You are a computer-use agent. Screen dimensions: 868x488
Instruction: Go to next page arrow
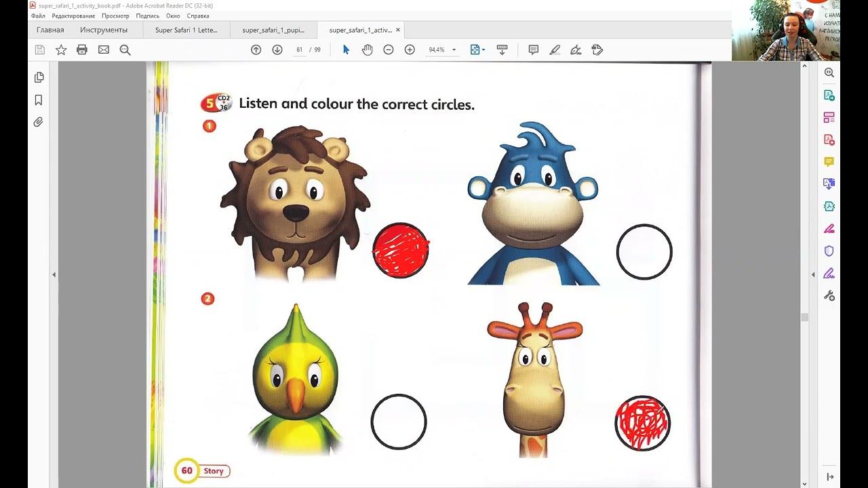click(277, 49)
